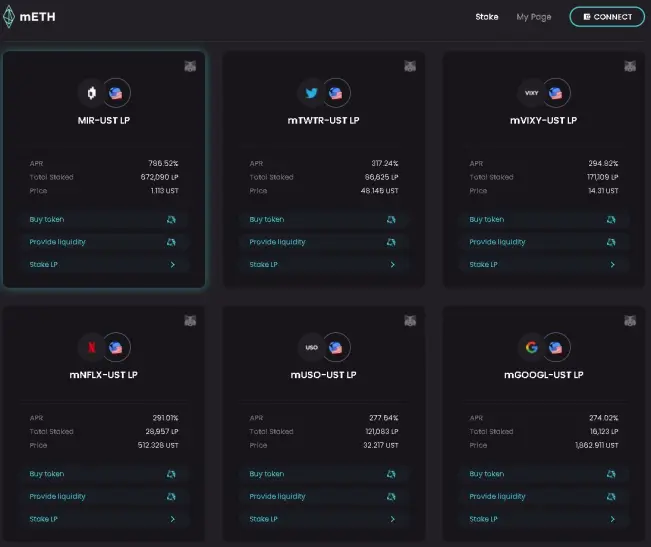Open Stake LP in mTWTR-UST LP card
The image size is (651, 547).
[x=323, y=264]
